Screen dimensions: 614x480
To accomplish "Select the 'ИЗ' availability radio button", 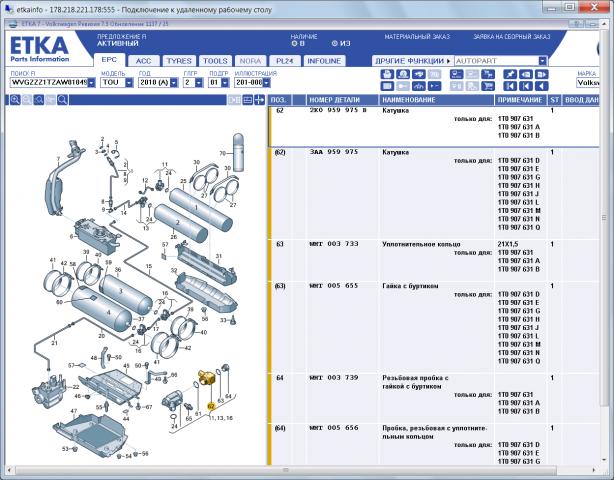I will click(335, 43).
